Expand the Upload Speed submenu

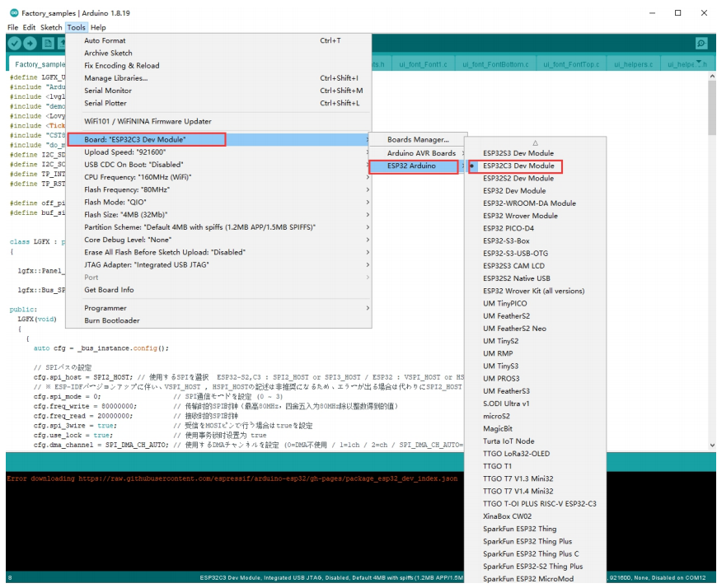point(218,152)
